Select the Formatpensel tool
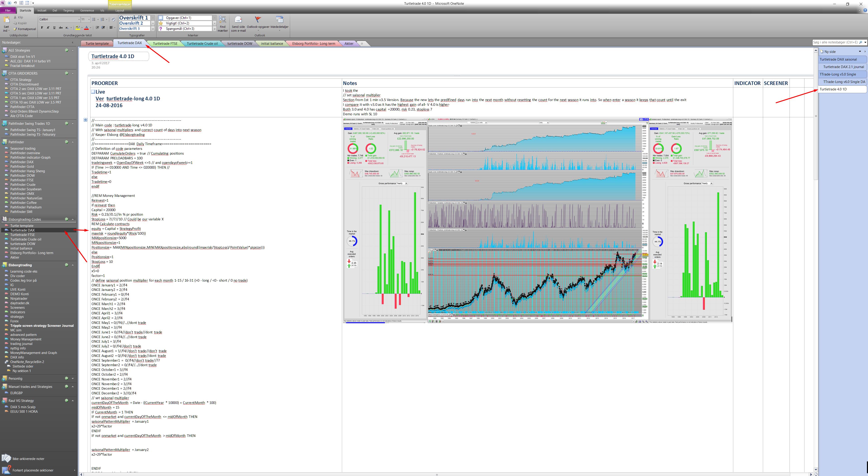 [x=24, y=29]
